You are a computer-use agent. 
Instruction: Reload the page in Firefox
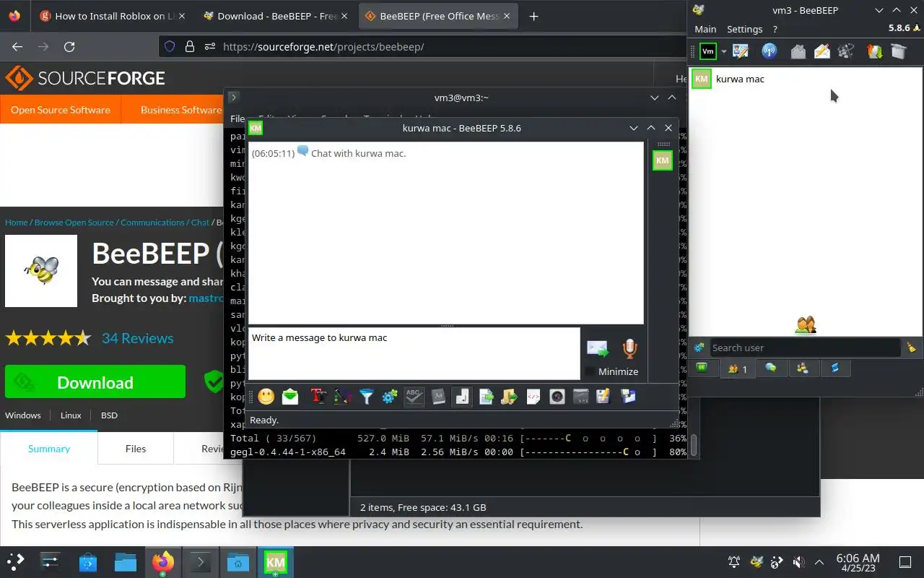pos(69,46)
